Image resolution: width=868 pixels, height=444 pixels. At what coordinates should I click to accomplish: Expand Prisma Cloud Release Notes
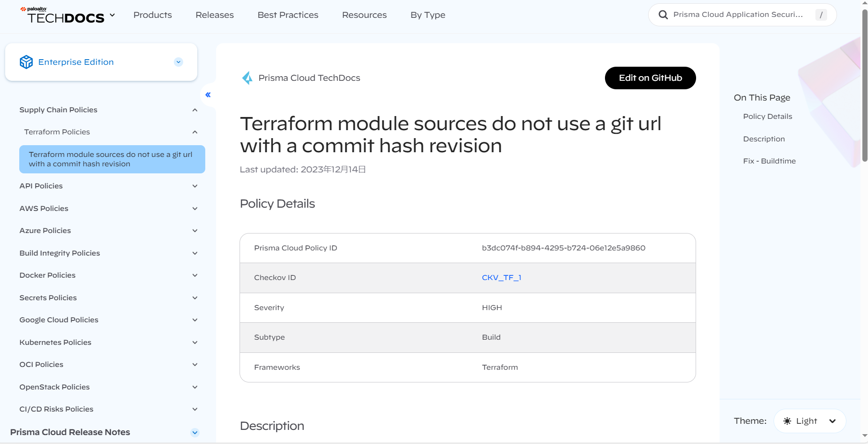pyautogui.click(x=195, y=432)
